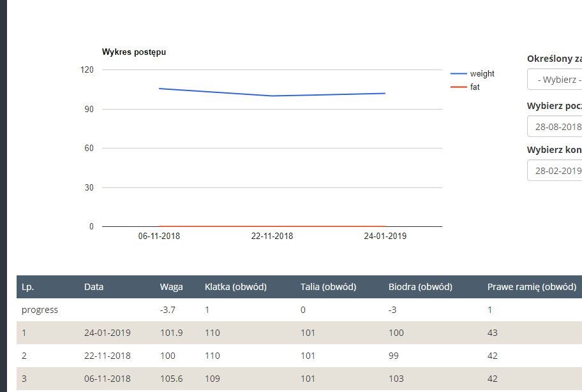Click the "Talia (obwód)" column header
This screenshot has width=582, height=392.
pyautogui.click(x=328, y=287)
